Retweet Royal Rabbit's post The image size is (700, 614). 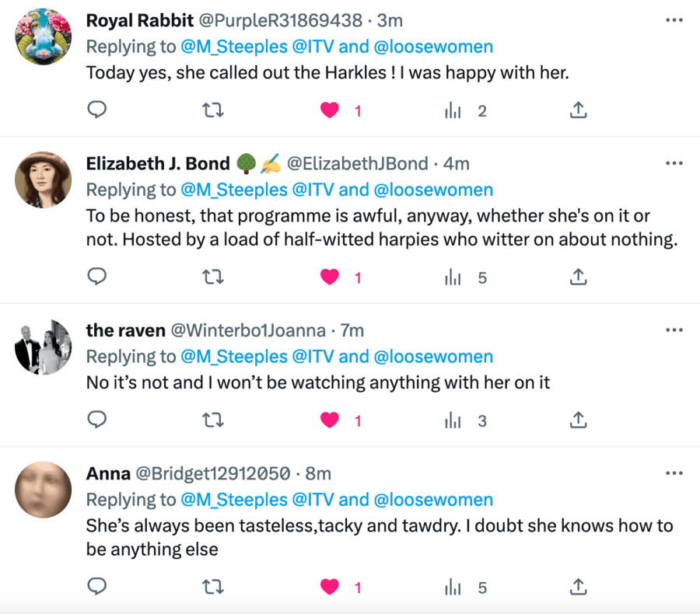(x=212, y=110)
